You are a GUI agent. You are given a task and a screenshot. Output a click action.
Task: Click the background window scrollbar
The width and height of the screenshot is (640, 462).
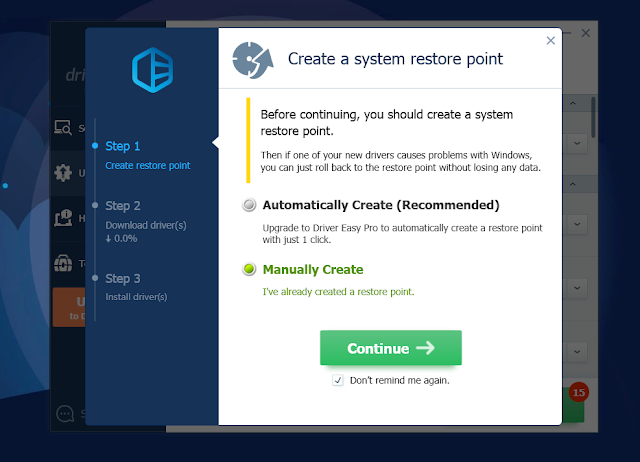593,117
